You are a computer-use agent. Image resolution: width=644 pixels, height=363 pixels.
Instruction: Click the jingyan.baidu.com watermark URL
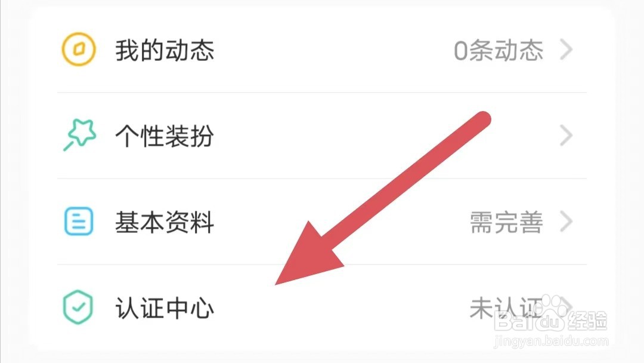(551, 341)
